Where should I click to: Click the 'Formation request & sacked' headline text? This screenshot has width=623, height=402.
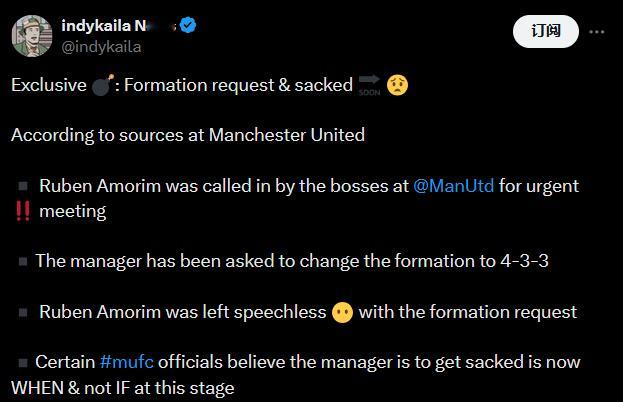tap(238, 85)
